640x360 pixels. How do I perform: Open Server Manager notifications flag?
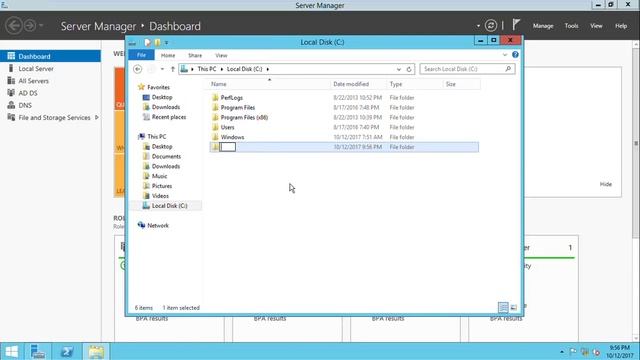pos(516,25)
